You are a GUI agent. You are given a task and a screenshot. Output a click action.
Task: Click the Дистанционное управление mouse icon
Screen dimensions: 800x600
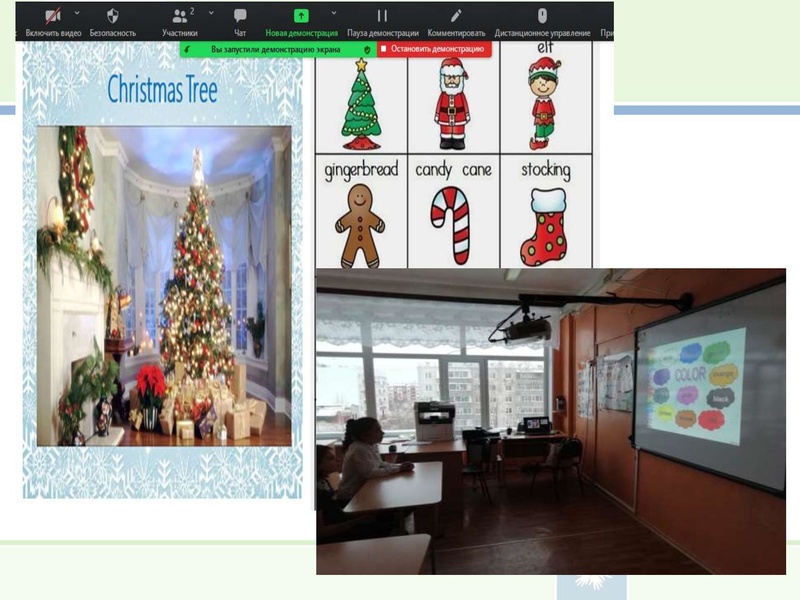pyautogui.click(x=542, y=17)
